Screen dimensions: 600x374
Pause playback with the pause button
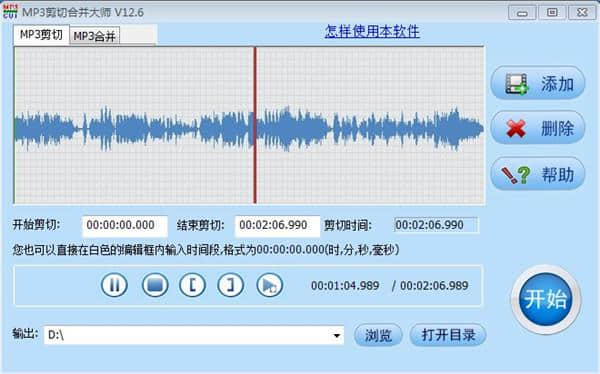tap(114, 285)
